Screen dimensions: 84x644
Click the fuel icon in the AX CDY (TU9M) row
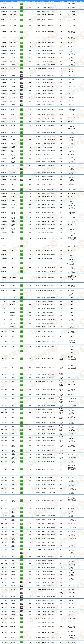tap(22, 4)
